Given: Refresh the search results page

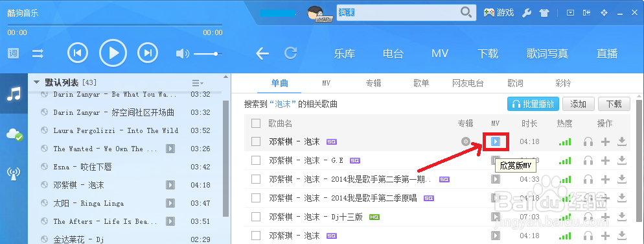Looking at the screenshot, I should [291, 53].
